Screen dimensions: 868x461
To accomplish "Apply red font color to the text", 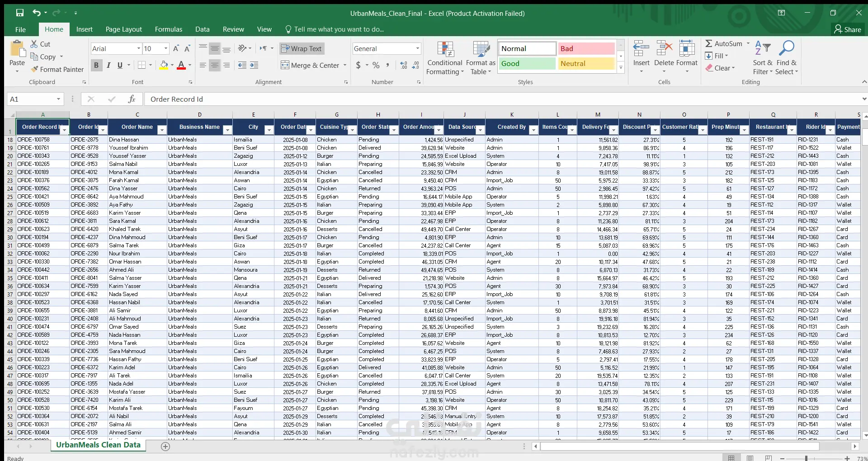I will [x=181, y=65].
